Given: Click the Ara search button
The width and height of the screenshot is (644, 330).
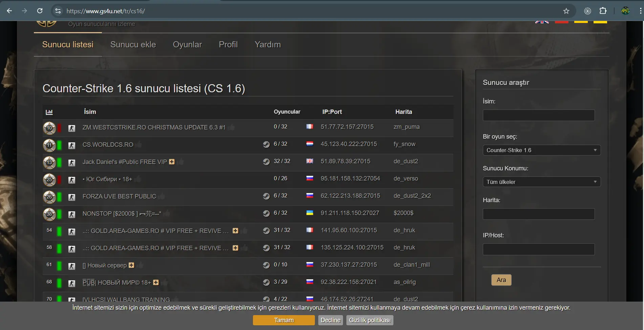Looking at the screenshot, I should pos(501,280).
